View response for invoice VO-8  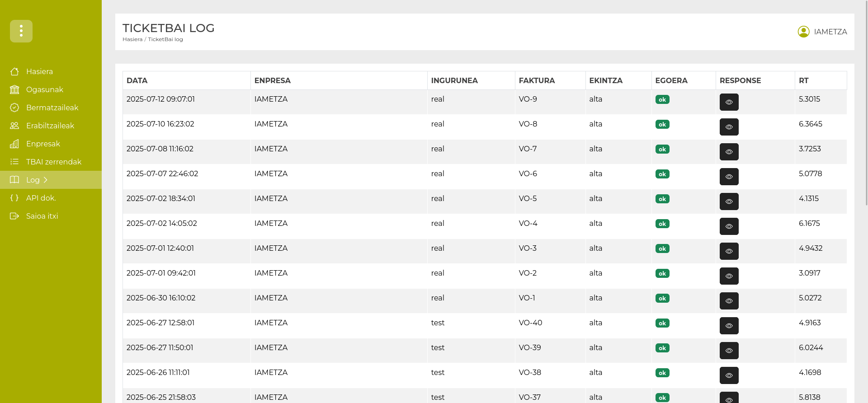[729, 127]
